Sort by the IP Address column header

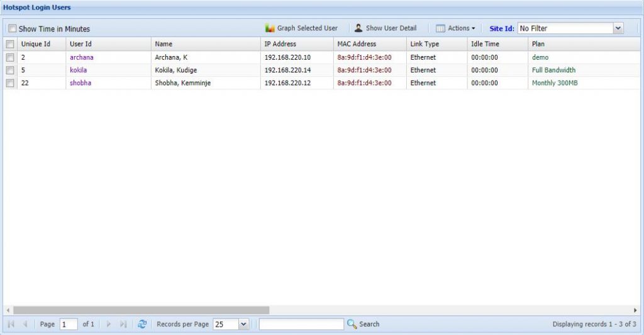[x=280, y=44]
